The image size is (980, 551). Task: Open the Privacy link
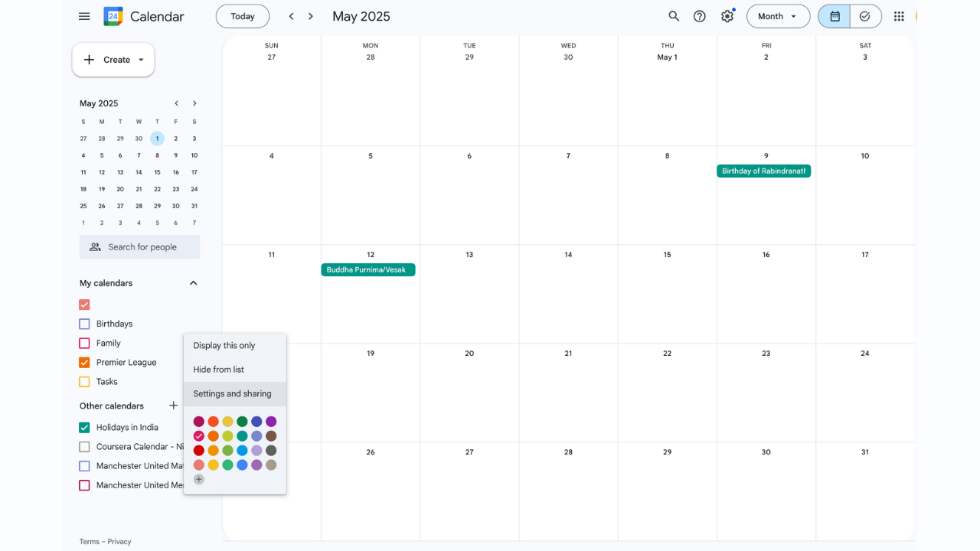pyautogui.click(x=119, y=542)
